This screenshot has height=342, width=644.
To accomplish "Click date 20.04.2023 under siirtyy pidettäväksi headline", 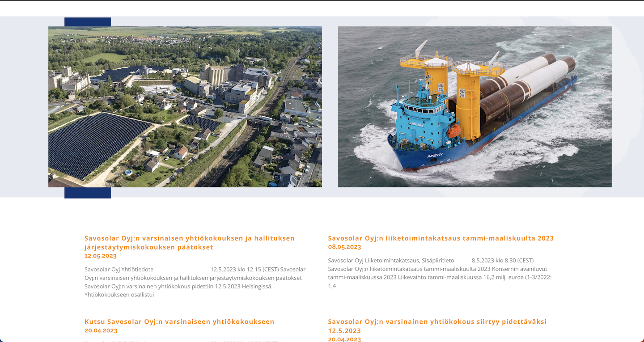I will [x=344, y=339].
